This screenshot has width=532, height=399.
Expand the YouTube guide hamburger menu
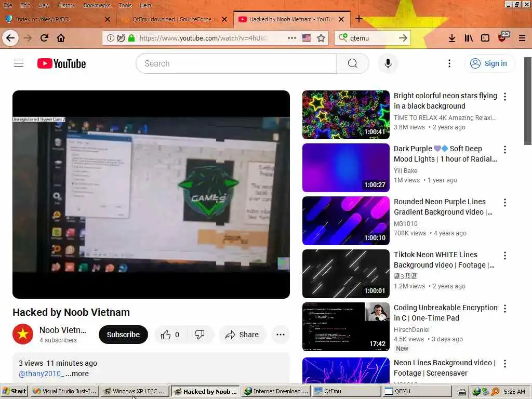(19, 63)
